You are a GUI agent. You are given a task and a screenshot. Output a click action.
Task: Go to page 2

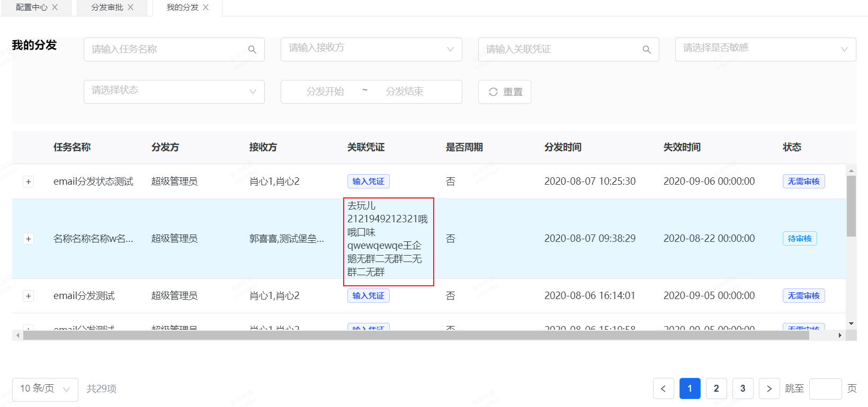pos(717,388)
